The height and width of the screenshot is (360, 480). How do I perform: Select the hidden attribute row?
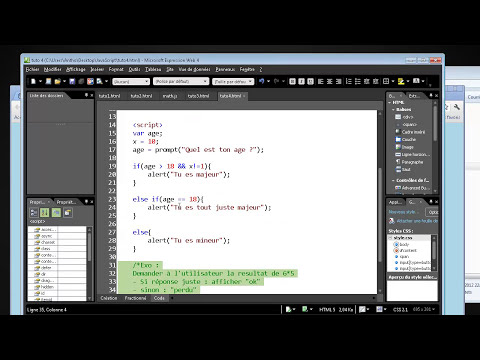(57, 287)
